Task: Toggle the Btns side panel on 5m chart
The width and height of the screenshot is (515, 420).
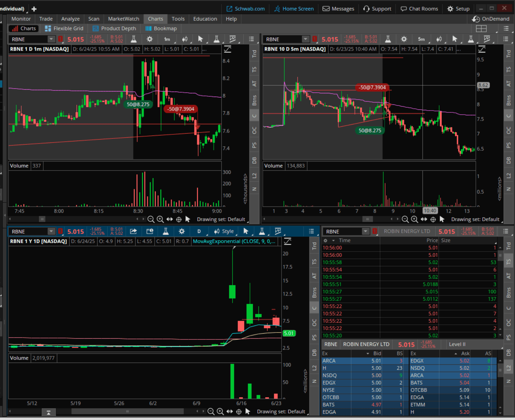Action: pos(508,100)
